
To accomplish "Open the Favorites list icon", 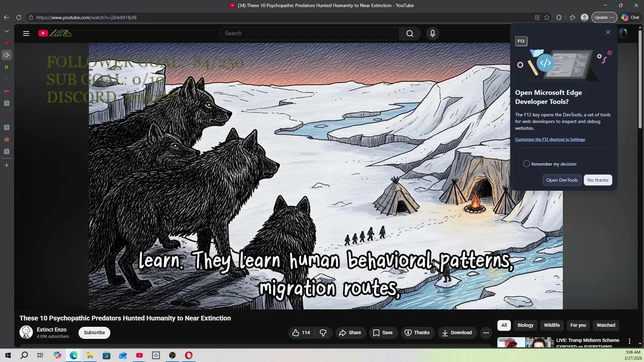I will pyautogui.click(x=573, y=17).
